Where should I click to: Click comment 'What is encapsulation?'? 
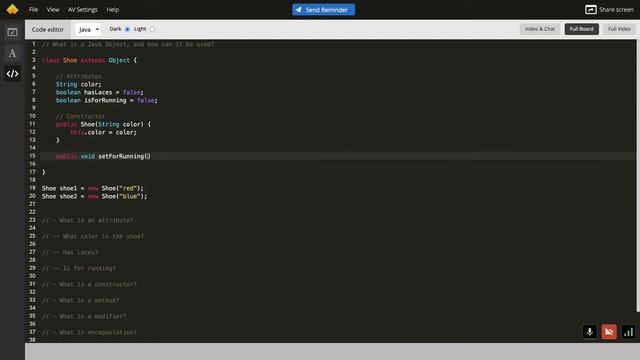coord(89,332)
